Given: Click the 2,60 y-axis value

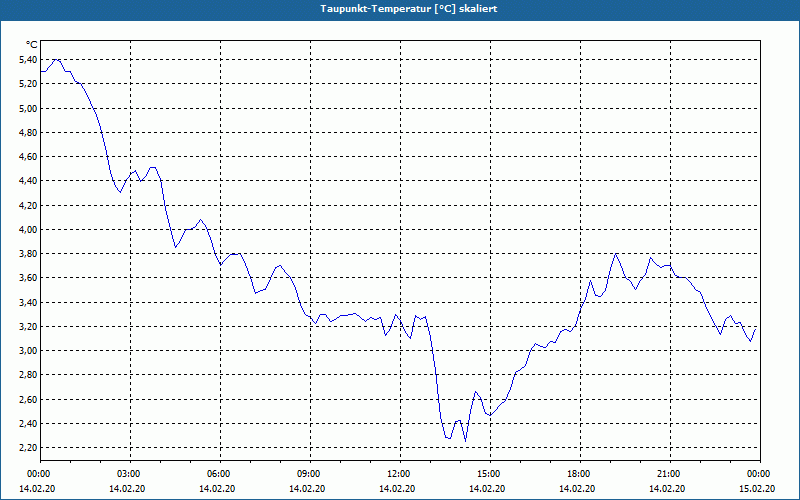Looking at the screenshot, I should (x=28, y=399).
